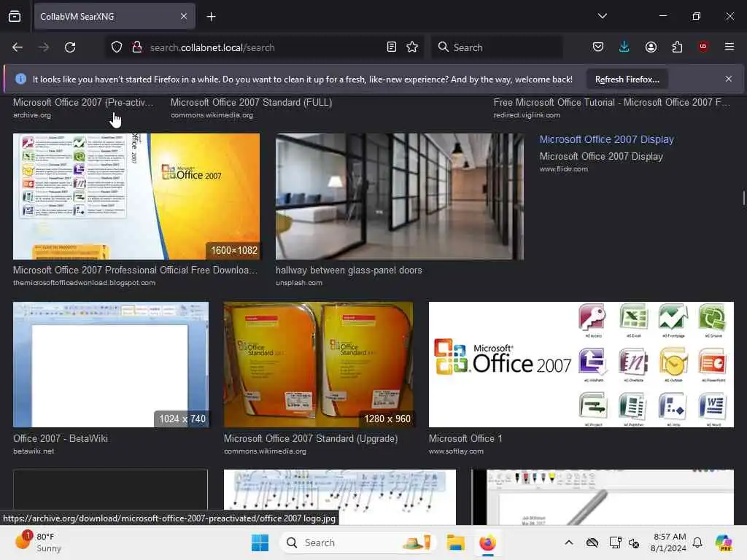Click the network display tray icon

(x=615, y=542)
